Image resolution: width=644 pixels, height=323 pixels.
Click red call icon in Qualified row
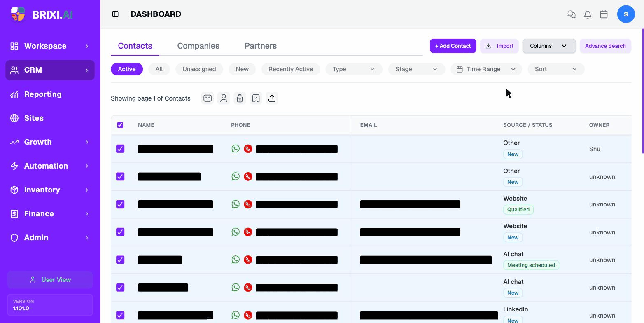click(x=248, y=204)
